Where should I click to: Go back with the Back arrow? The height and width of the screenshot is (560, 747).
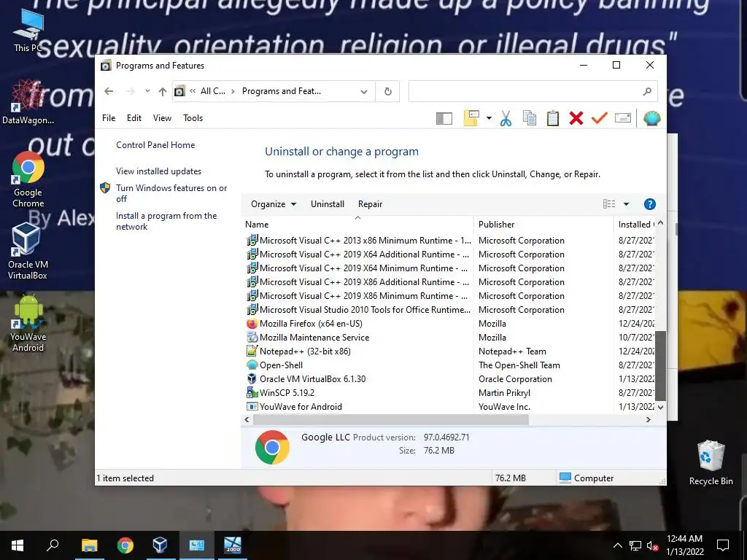coord(109,91)
